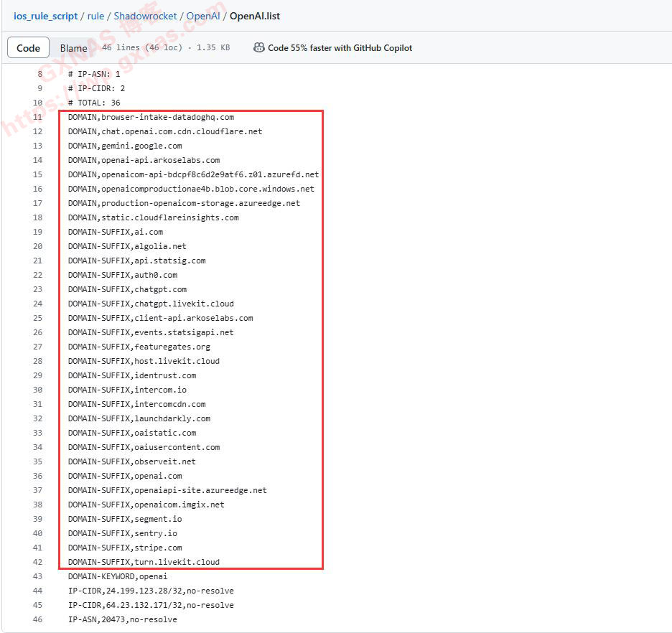672x633 pixels.
Task: Select line number 11
Action: click(37, 117)
